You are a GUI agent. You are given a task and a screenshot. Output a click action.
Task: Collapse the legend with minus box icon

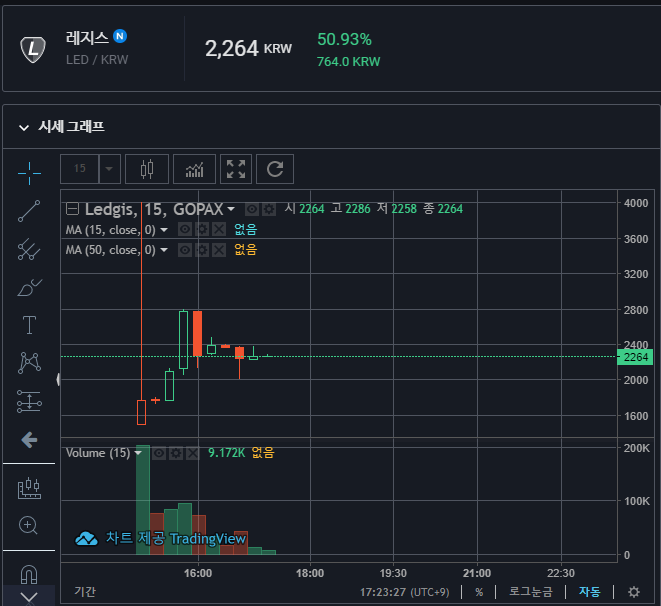point(73,209)
